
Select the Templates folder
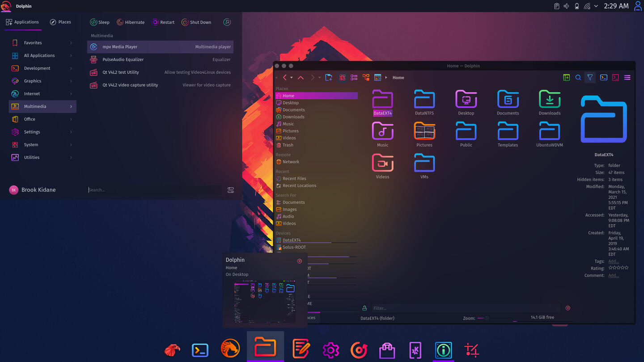508,135
